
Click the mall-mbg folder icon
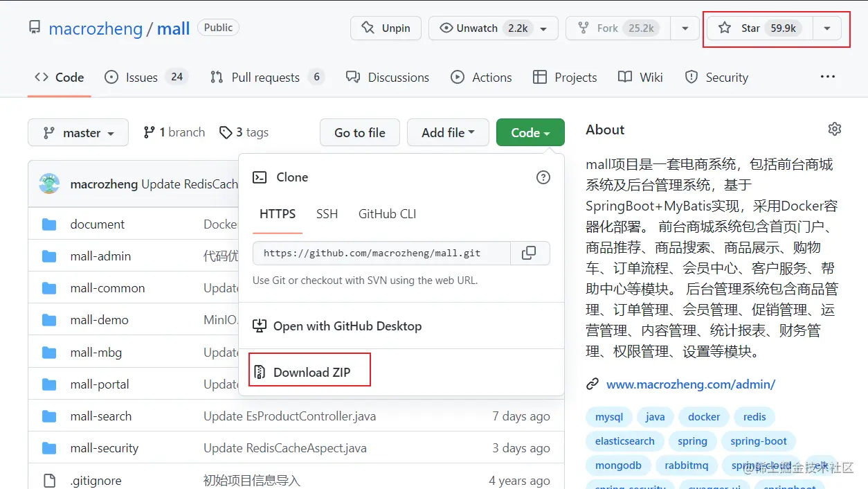49,352
